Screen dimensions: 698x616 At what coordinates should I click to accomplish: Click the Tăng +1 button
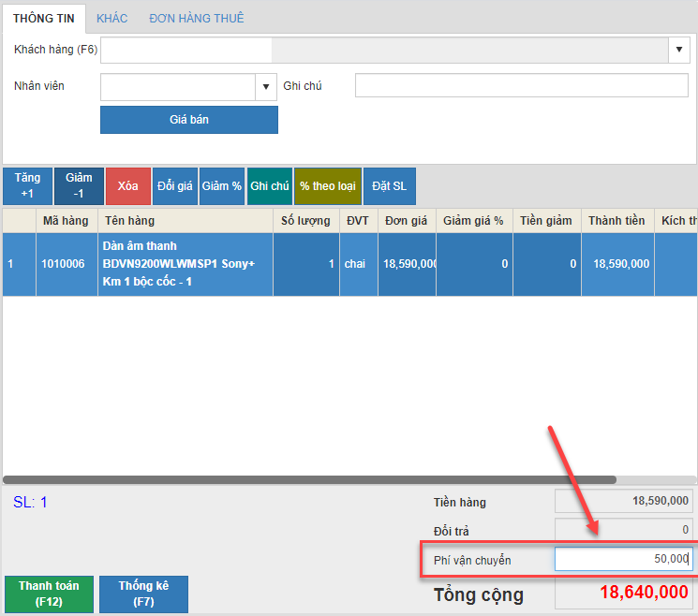point(27,186)
